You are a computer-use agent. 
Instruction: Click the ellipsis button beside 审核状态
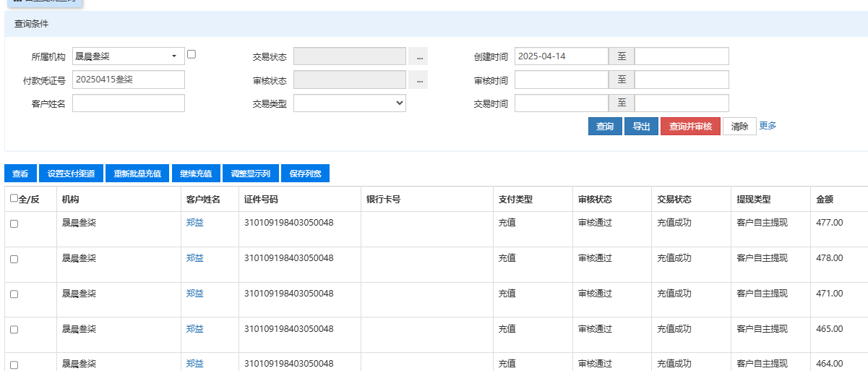pos(418,80)
